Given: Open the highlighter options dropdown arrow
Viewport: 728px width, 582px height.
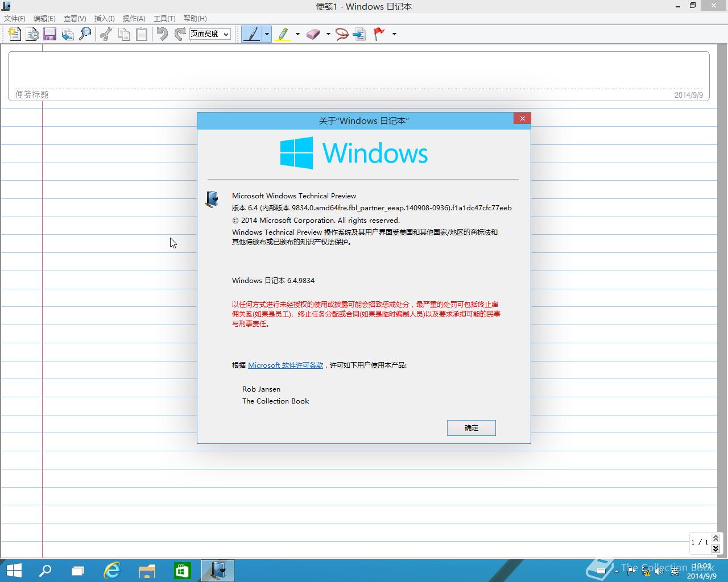Looking at the screenshot, I should click(297, 34).
